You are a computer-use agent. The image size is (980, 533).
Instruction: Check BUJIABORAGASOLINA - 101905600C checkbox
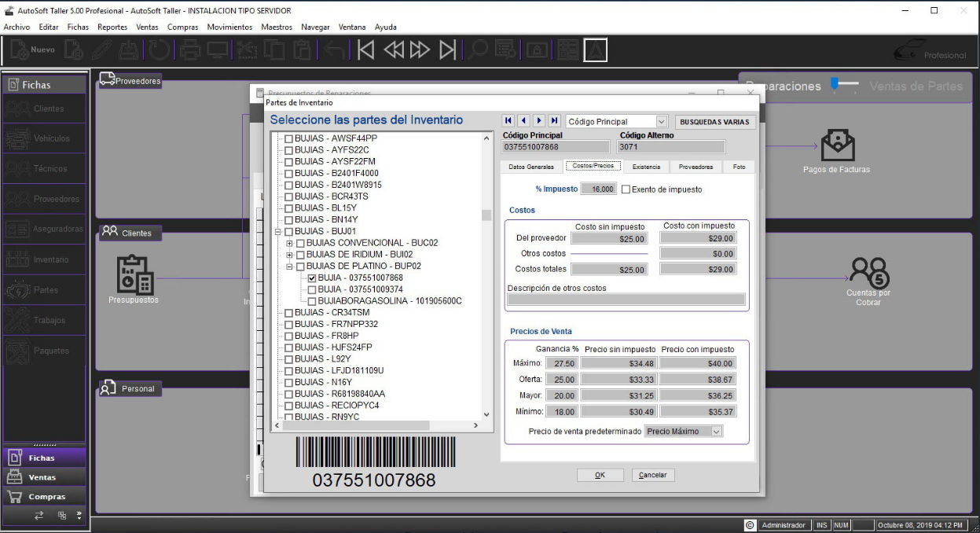click(312, 301)
